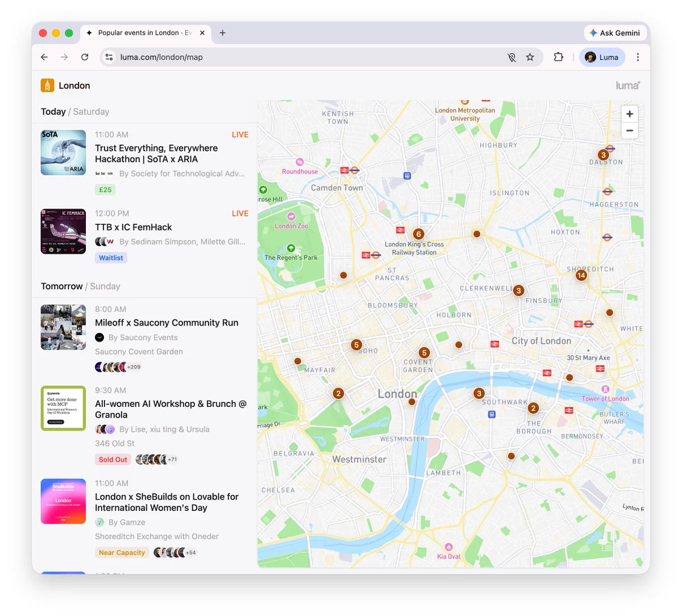Click the browser forward arrow
Image resolution: width=682 pixels, height=616 pixels.
[64, 57]
